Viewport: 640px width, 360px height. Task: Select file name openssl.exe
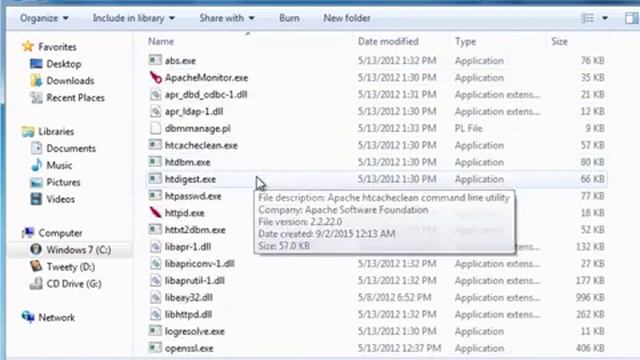189,348
